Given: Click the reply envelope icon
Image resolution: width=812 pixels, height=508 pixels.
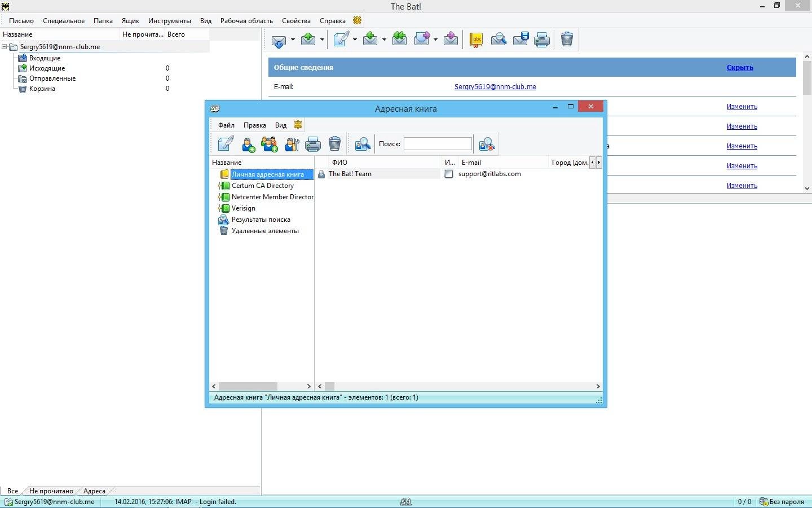Looking at the screenshot, I should (370, 39).
